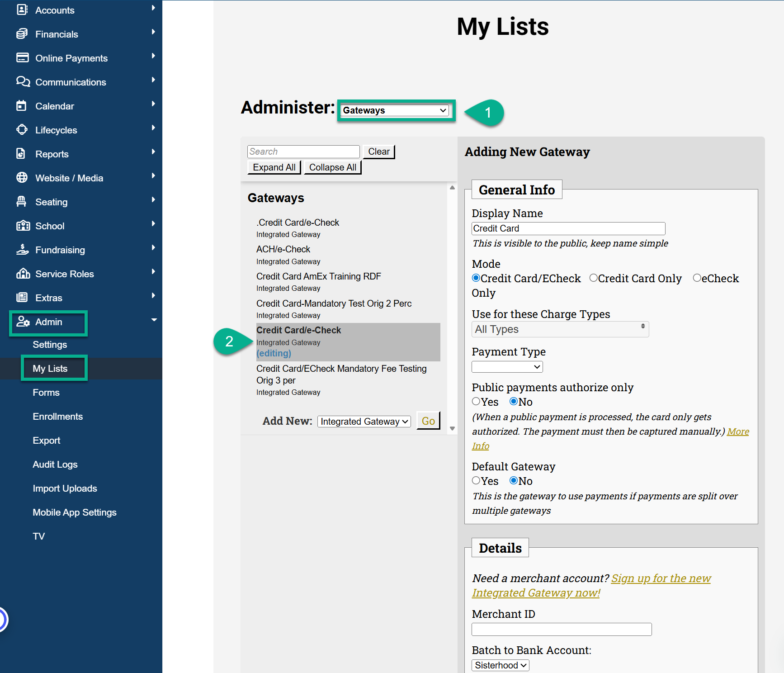Click the Accounts sidebar icon

tap(22, 9)
